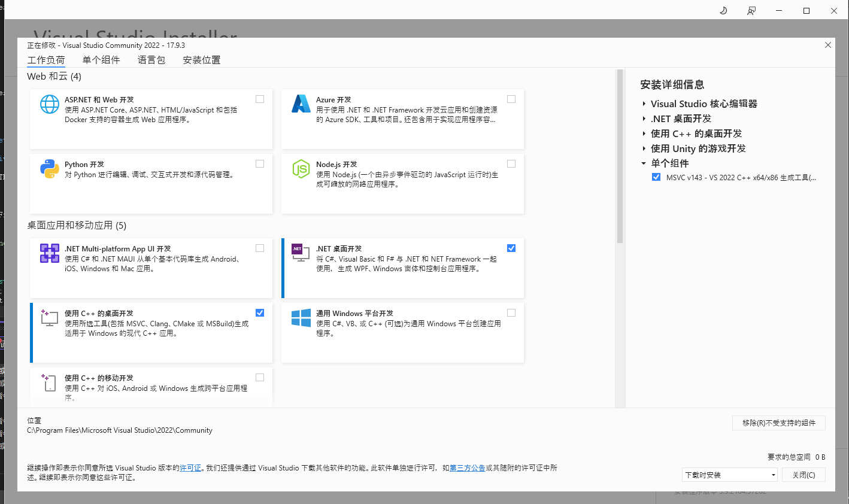Expand the Unity game development details
The image size is (849, 504).
click(644, 148)
